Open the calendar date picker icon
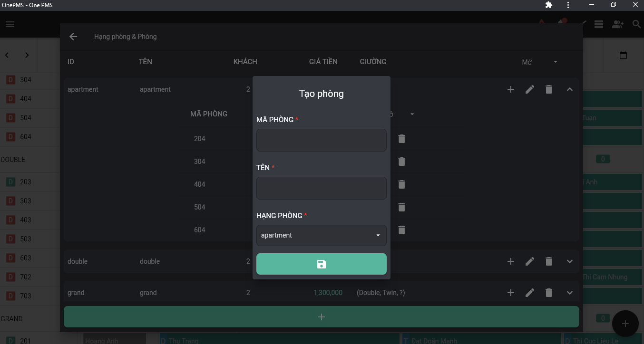Screen dimensions: 644x344 (624, 55)
